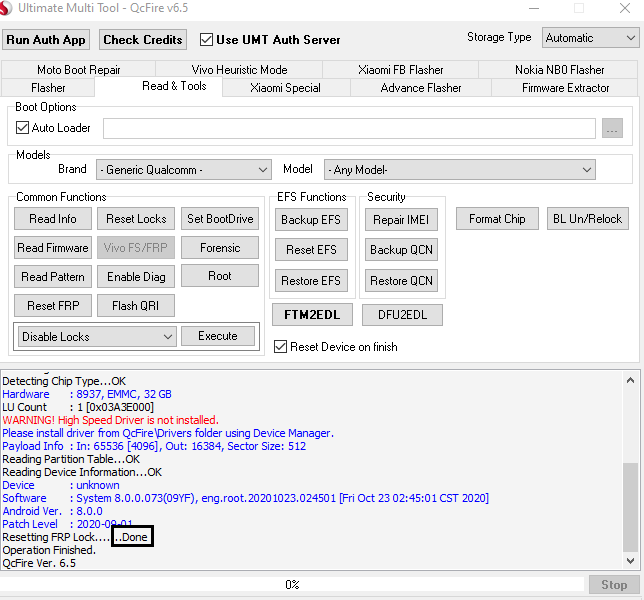Click the Stop button
This screenshot has height=600, width=644.
[614, 585]
